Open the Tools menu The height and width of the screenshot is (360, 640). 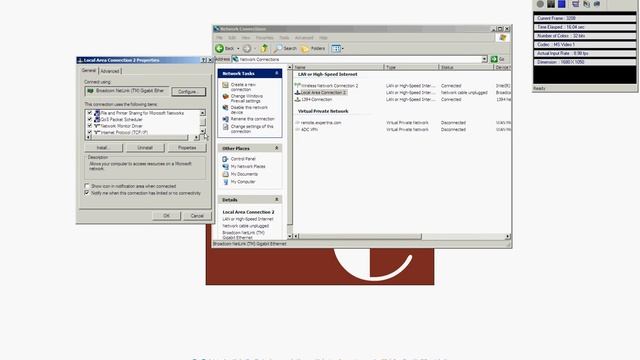point(284,38)
